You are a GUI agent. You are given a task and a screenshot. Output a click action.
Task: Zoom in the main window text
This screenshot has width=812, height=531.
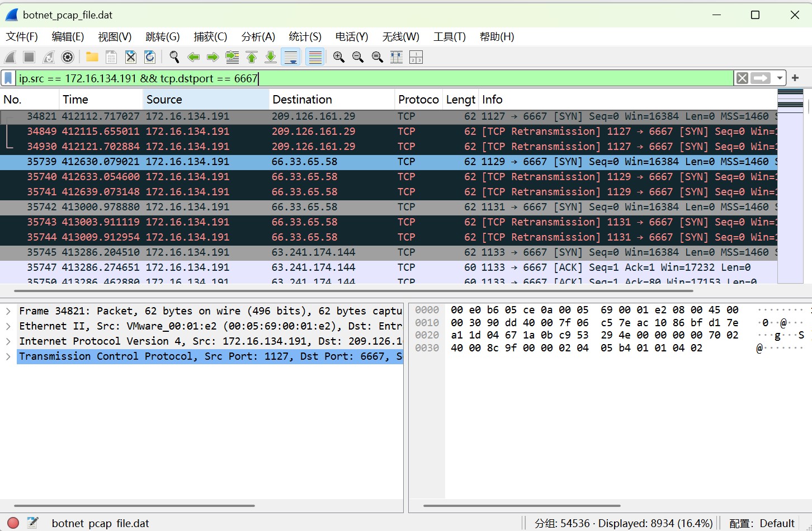pyautogui.click(x=339, y=57)
